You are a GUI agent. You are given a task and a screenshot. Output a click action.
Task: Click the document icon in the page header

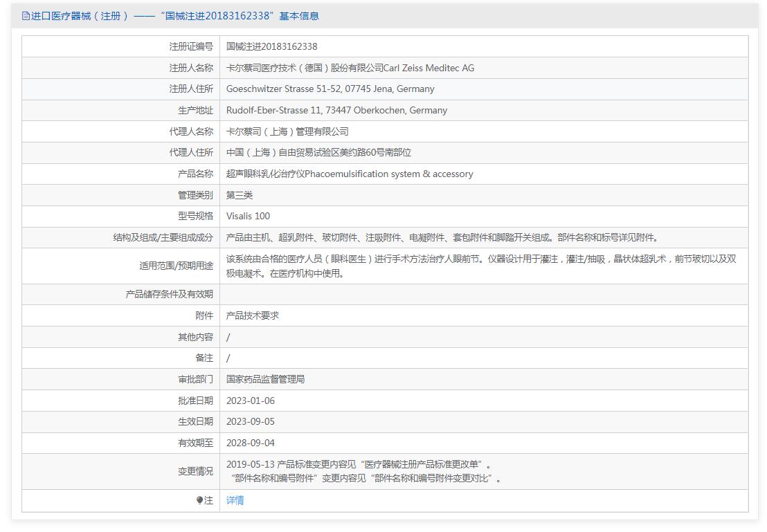26,16
